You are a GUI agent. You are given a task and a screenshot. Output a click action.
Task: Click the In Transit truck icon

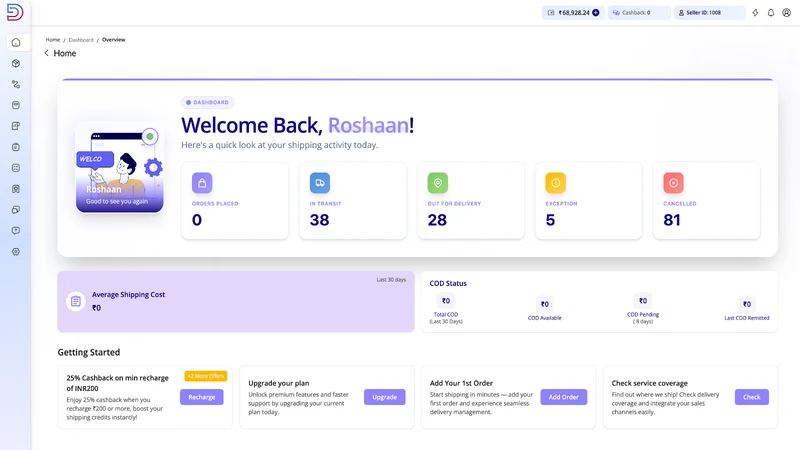(320, 183)
